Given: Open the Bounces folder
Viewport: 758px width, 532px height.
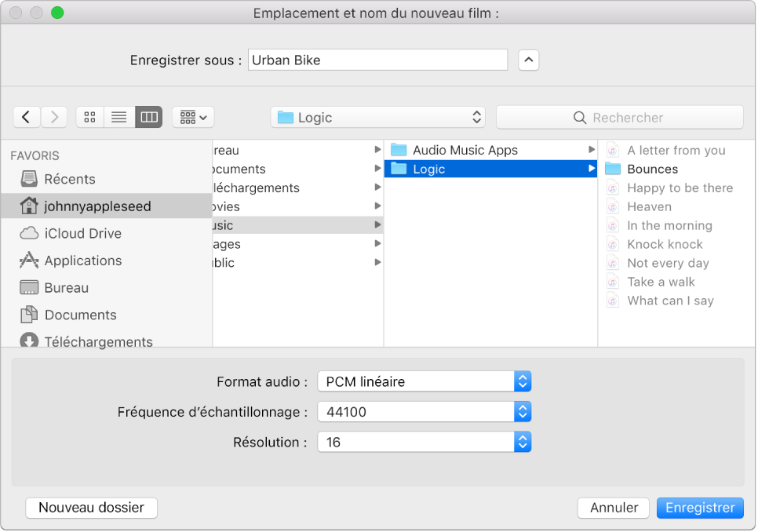Looking at the screenshot, I should pos(651,169).
